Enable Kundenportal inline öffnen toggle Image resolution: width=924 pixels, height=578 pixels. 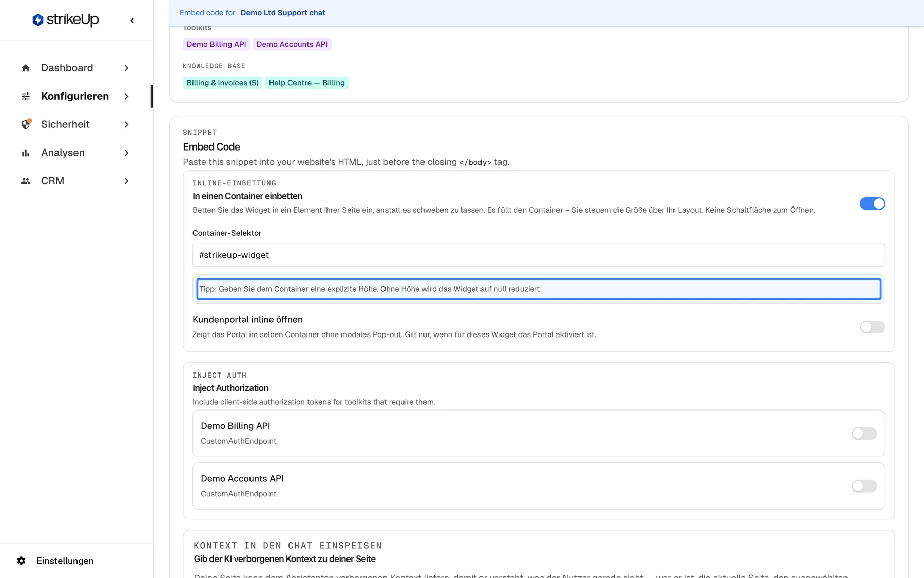[x=872, y=327]
